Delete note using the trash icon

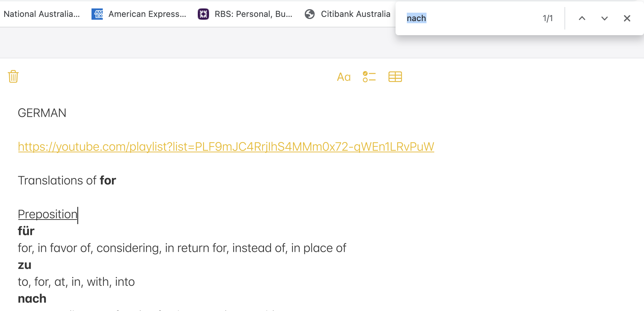pyautogui.click(x=13, y=76)
